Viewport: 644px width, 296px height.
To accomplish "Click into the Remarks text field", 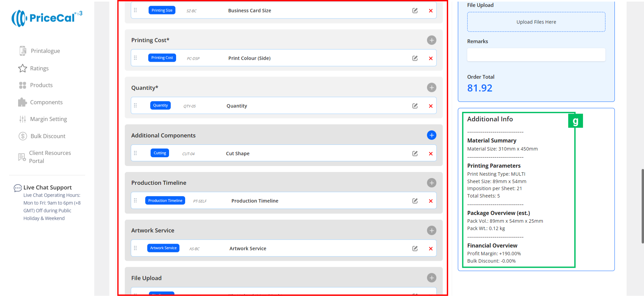I will point(536,55).
